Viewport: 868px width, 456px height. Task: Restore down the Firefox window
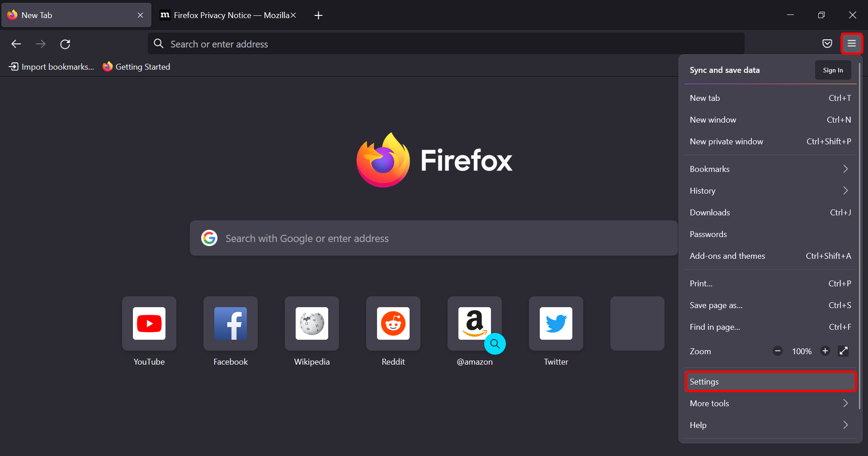click(821, 15)
